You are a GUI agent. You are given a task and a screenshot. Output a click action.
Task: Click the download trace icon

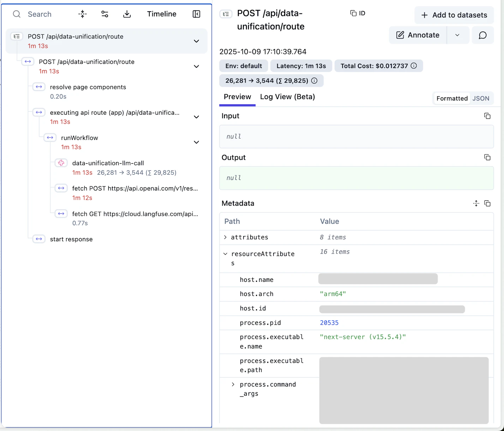(x=127, y=14)
